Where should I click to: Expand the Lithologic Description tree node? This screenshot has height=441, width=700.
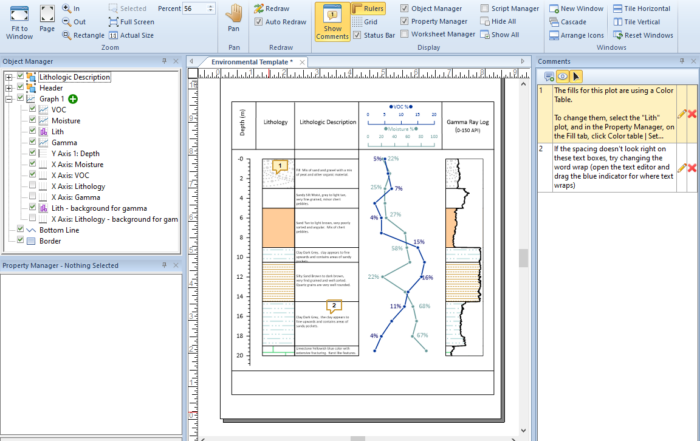8,77
